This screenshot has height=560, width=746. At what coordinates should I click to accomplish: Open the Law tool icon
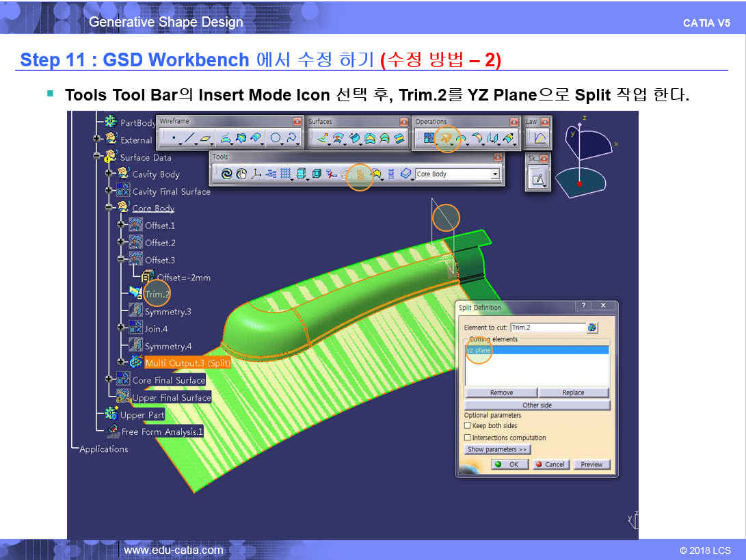[539, 139]
